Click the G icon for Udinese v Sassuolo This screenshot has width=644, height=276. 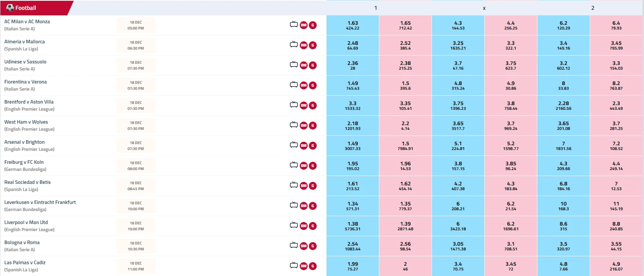[313, 65]
